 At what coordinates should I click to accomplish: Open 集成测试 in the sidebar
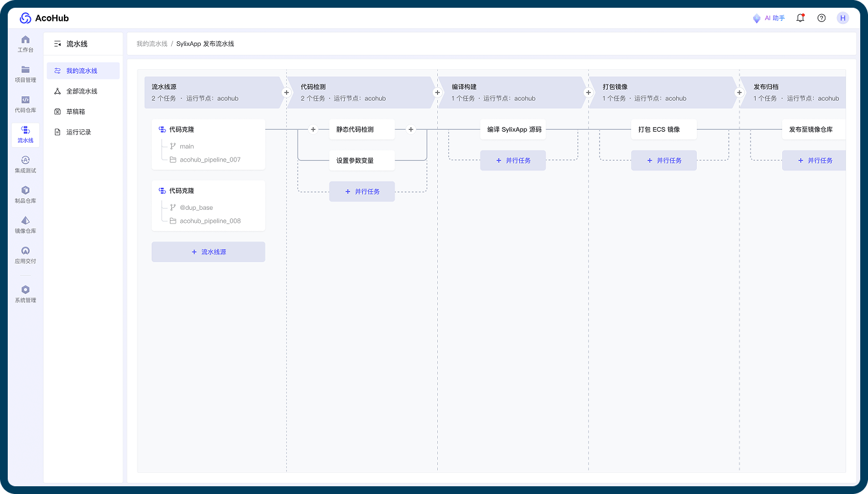pyautogui.click(x=25, y=165)
